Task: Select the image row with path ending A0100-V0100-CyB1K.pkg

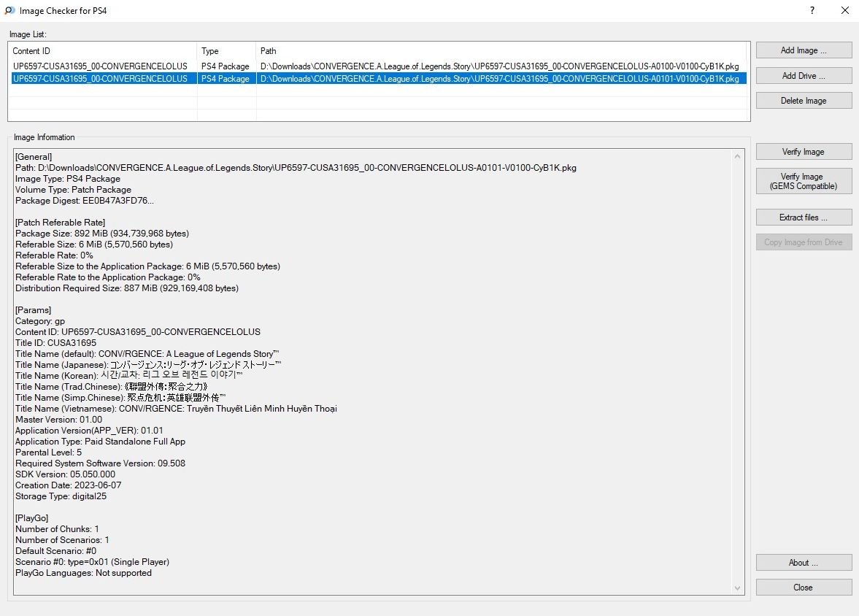Action: pos(379,66)
